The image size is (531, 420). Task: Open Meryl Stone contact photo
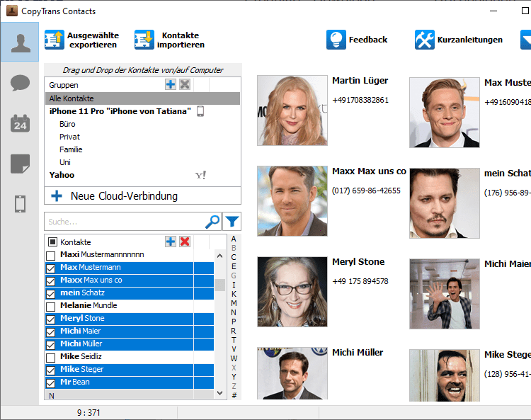(292, 292)
